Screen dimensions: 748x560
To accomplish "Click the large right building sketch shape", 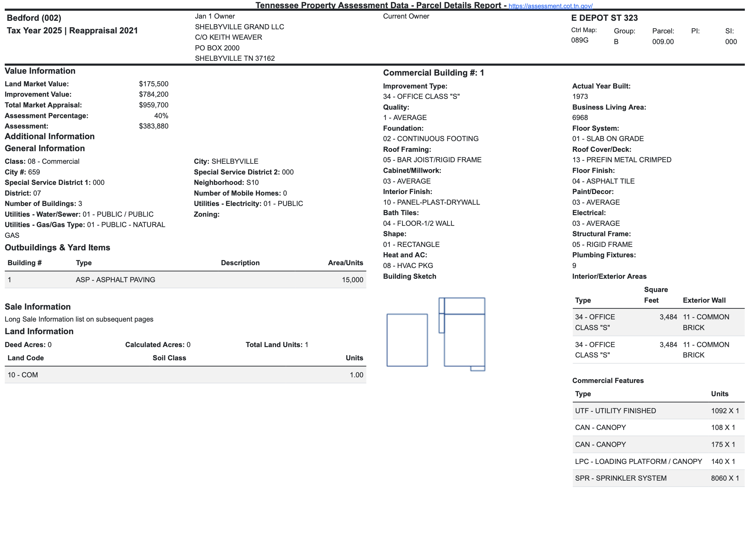I will coord(464,340).
